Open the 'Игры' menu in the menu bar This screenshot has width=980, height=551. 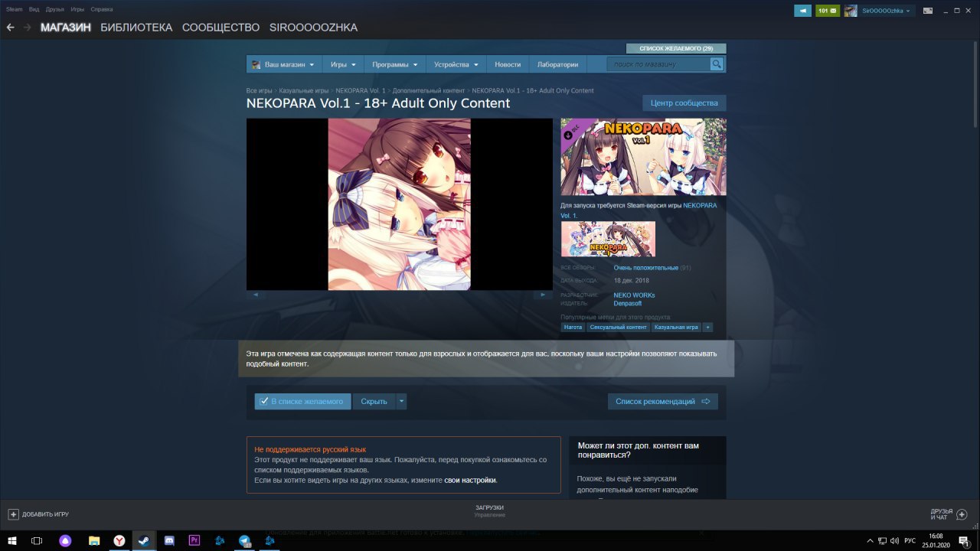77,9
